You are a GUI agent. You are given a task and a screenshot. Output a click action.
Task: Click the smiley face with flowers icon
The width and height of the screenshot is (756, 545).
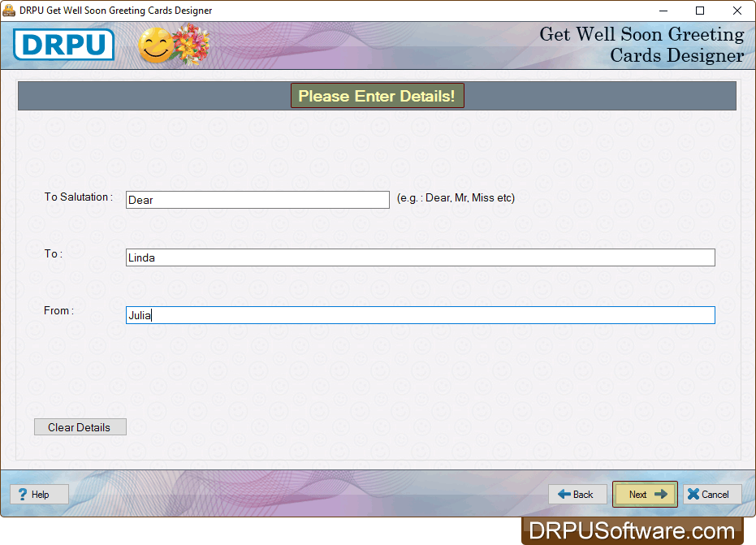pyautogui.click(x=174, y=45)
